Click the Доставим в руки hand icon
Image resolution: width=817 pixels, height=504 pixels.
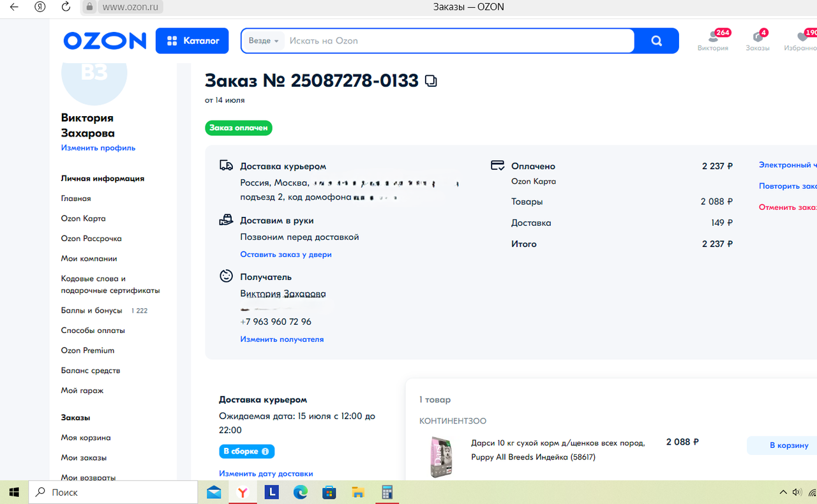[226, 220]
